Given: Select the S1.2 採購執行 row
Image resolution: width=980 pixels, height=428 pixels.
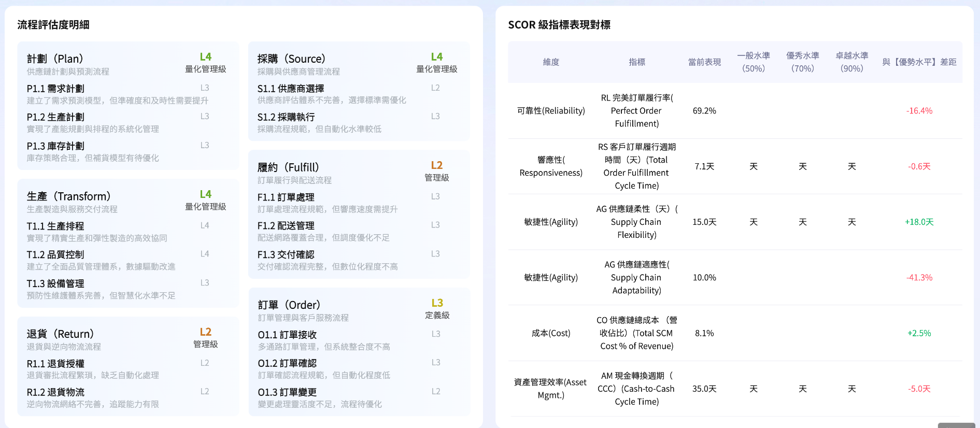Looking at the screenshot, I should [358, 122].
